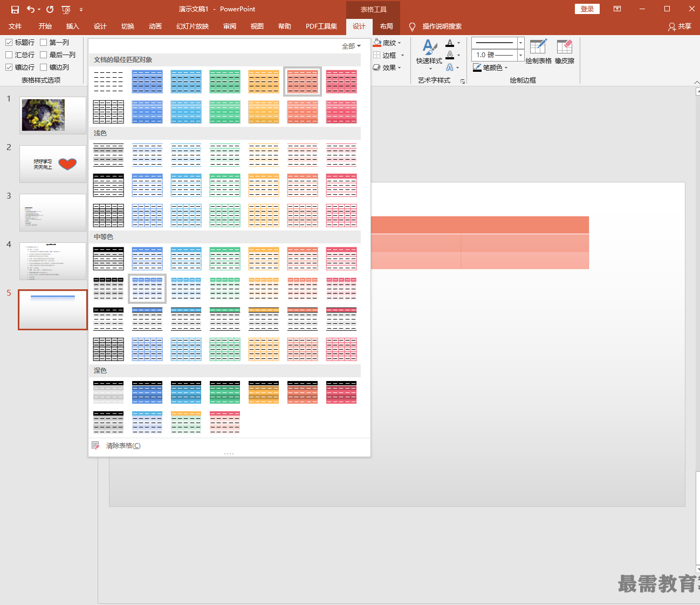The height and width of the screenshot is (605, 700).
Task: Choose the green light style in first 浅色 row
Action: click(225, 155)
